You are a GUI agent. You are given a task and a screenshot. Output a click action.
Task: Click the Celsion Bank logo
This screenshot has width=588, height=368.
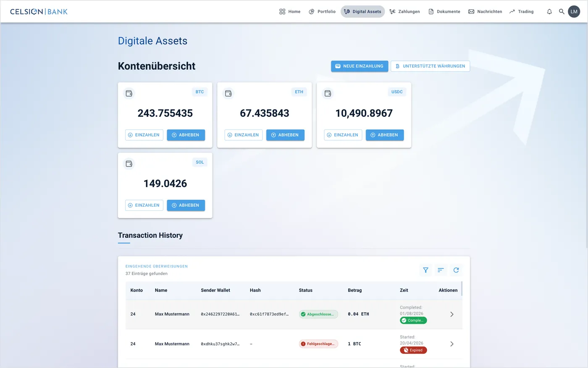[39, 11]
